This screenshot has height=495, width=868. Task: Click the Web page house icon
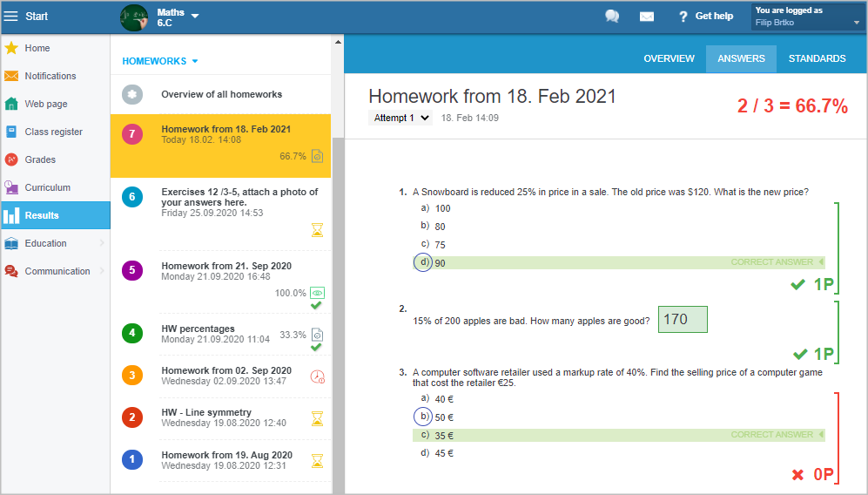(11, 104)
